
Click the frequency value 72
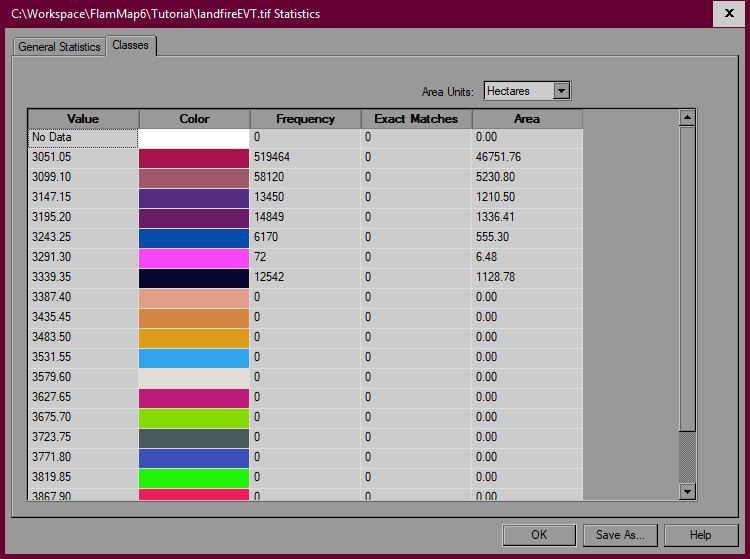coord(260,257)
